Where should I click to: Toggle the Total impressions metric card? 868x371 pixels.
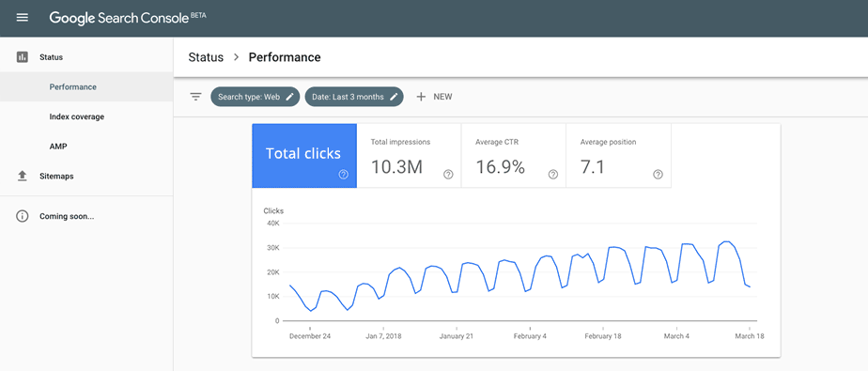click(x=409, y=156)
